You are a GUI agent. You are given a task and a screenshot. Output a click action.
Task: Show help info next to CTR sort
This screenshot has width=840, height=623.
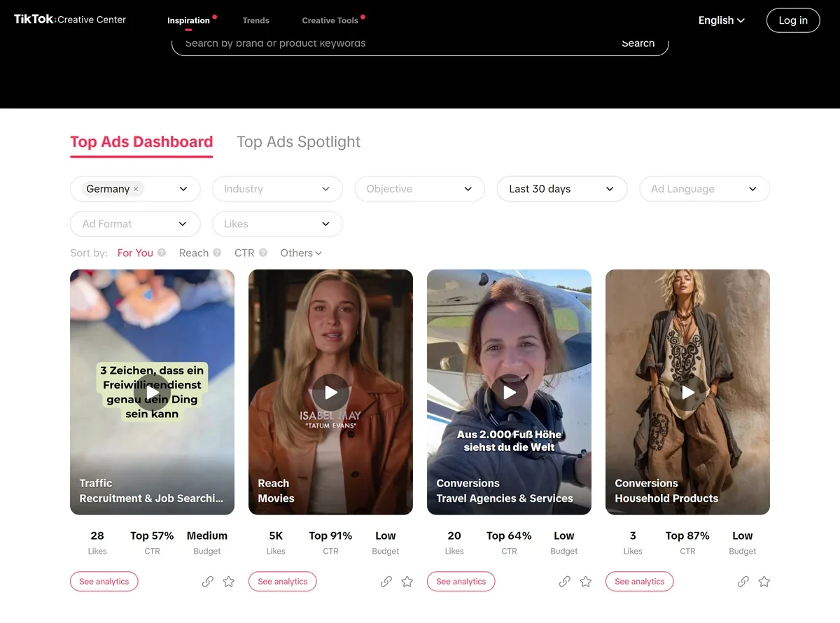(263, 253)
